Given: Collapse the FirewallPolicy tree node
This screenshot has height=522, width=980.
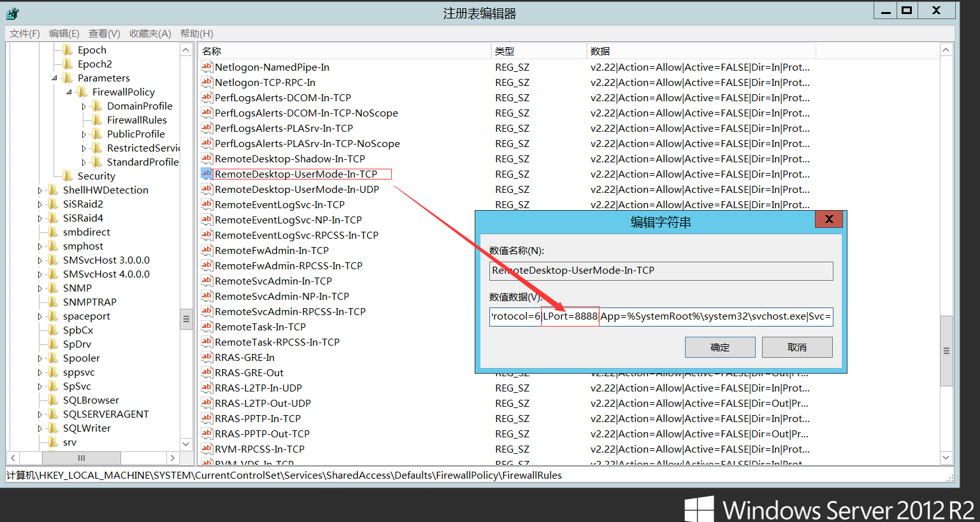Looking at the screenshot, I should (69, 92).
